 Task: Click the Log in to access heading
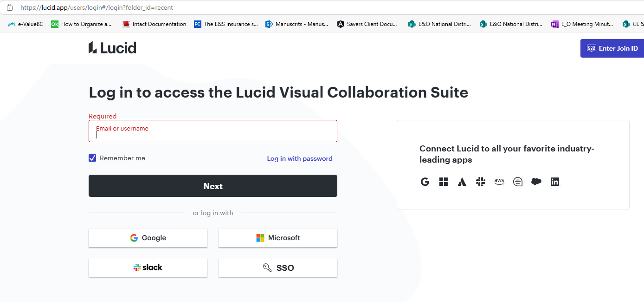[278, 92]
